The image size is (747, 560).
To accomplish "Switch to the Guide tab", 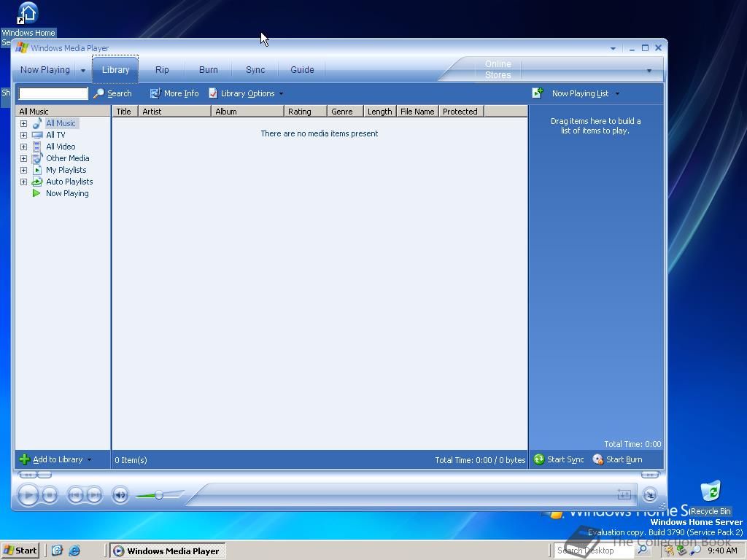I will tap(302, 69).
